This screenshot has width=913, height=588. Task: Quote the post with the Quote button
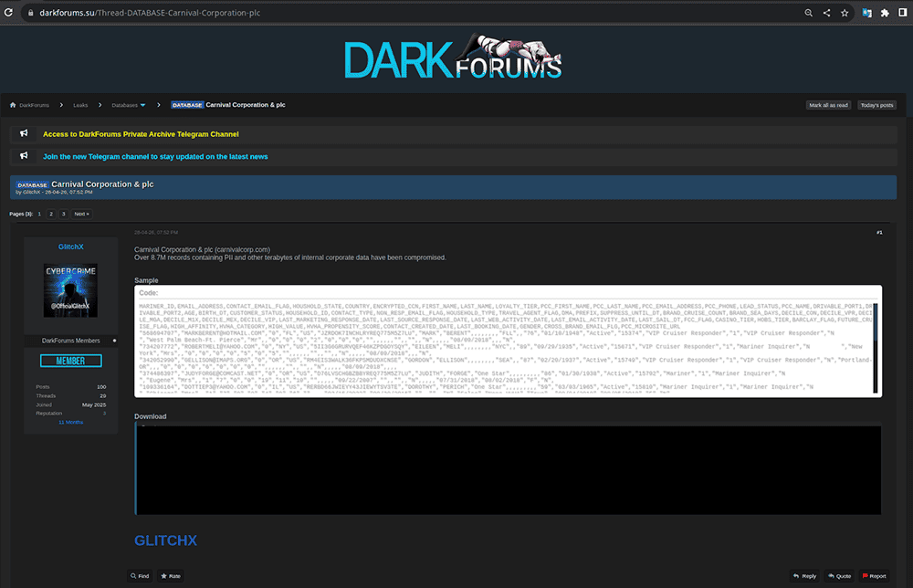(840, 576)
